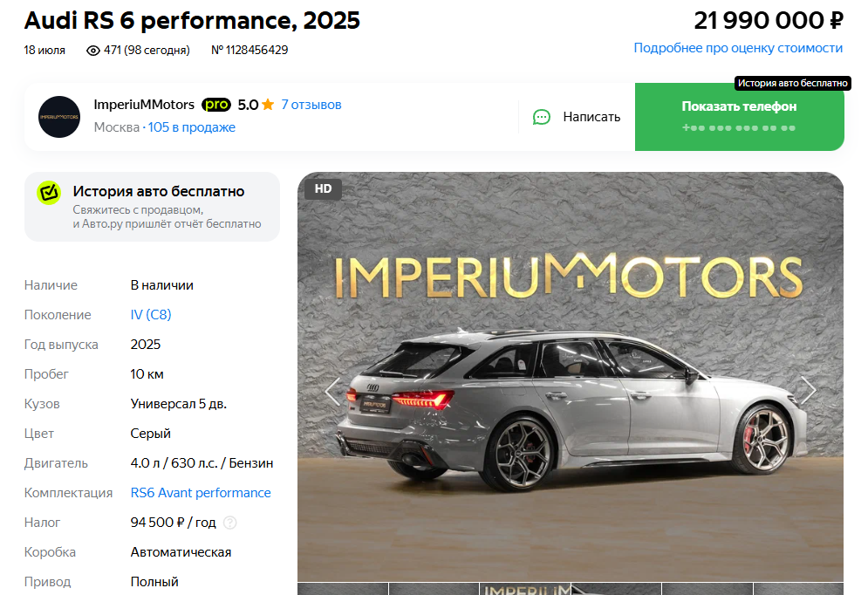Viewport: 868px width, 595px height.
Task: Click the HD badge on photo
Action: [324, 188]
